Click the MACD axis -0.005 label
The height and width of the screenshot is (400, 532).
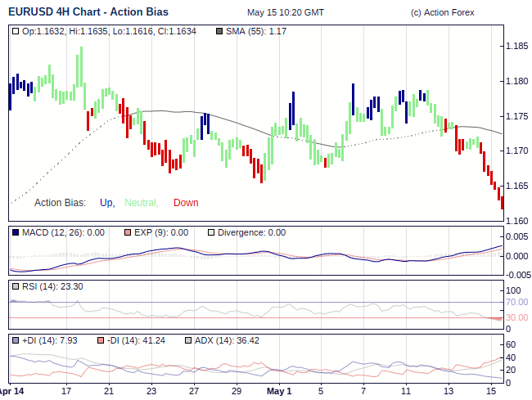[x=518, y=275]
